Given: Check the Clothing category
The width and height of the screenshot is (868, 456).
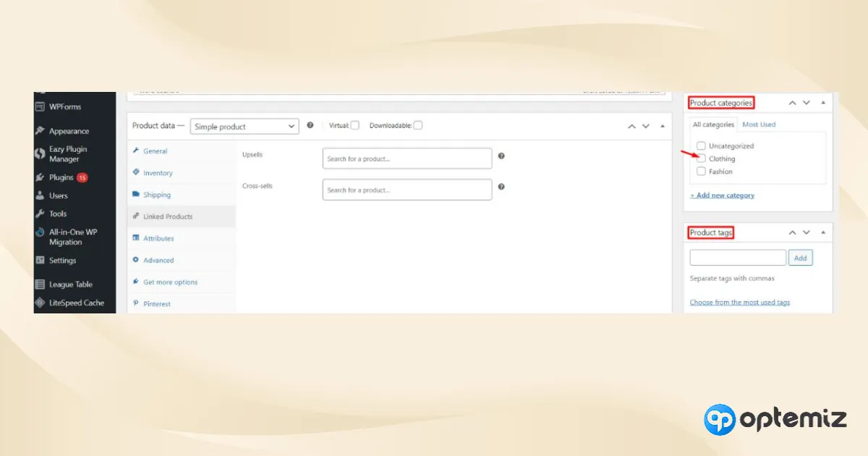Looking at the screenshot, I should (x=701, y=159).
